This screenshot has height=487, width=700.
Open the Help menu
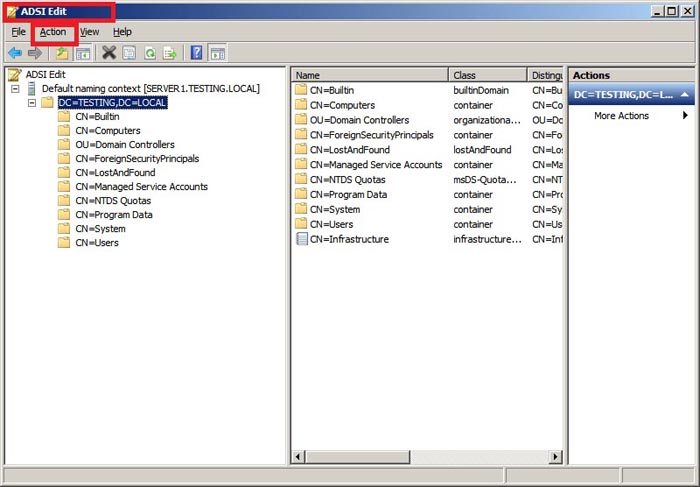(122, 32)
